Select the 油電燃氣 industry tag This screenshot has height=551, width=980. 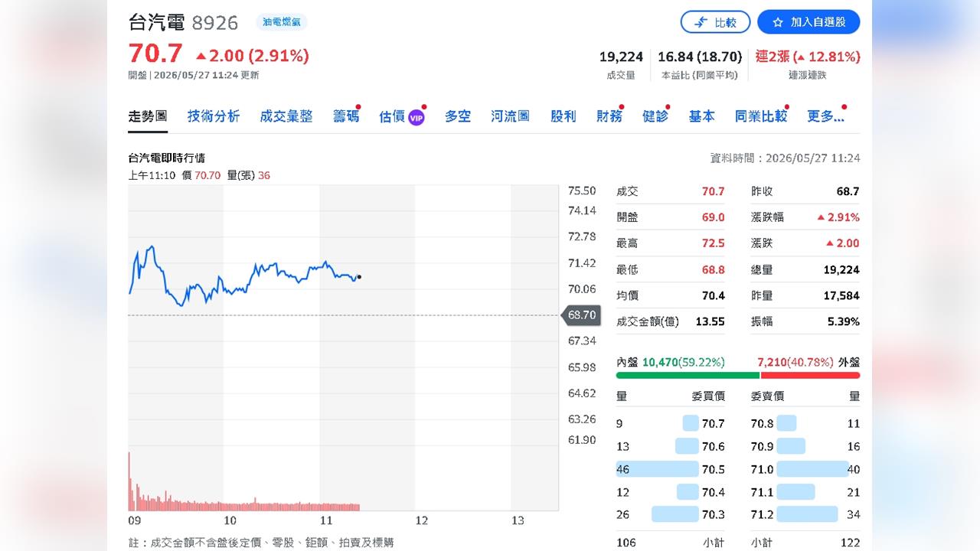click(282, 22)
